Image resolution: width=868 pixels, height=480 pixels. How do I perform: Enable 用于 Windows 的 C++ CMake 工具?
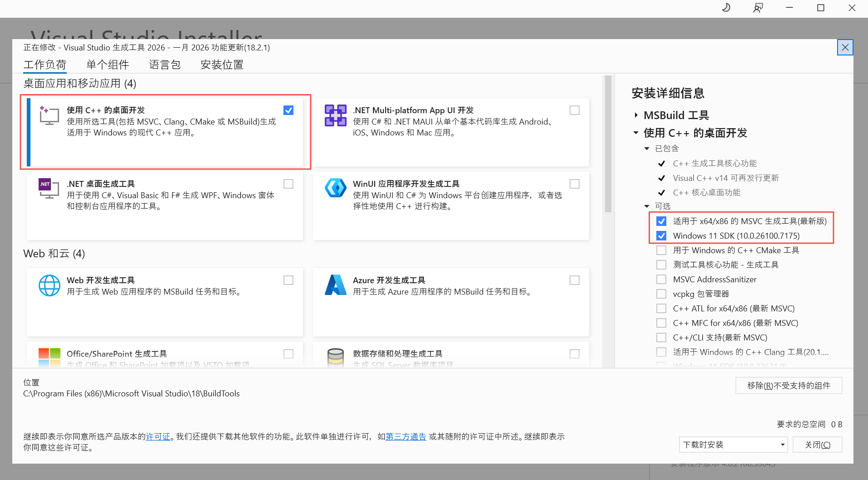tap(661, 250)
